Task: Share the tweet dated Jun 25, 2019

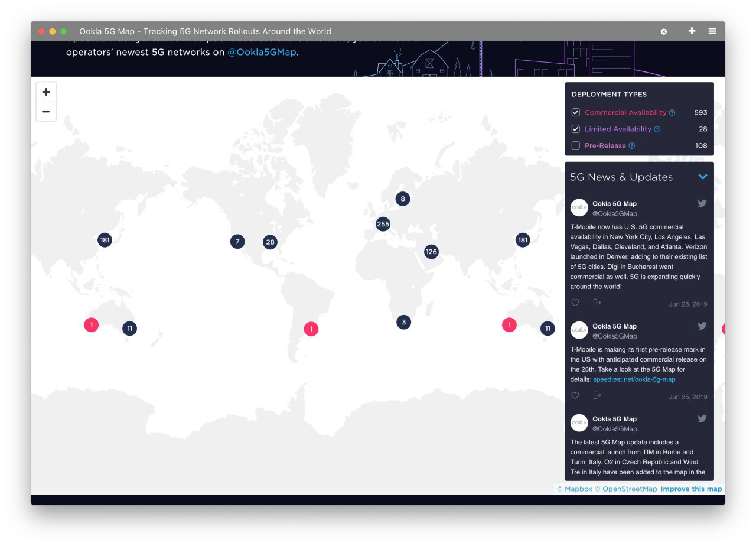Action: coord(597,395)
